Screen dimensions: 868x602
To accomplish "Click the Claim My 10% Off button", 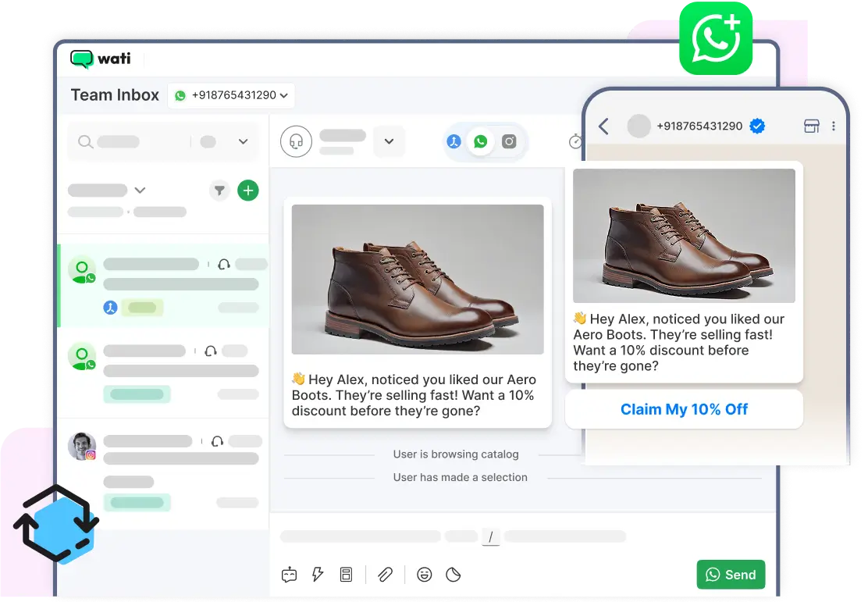I will pyautogui.click(x=685, y=409).
